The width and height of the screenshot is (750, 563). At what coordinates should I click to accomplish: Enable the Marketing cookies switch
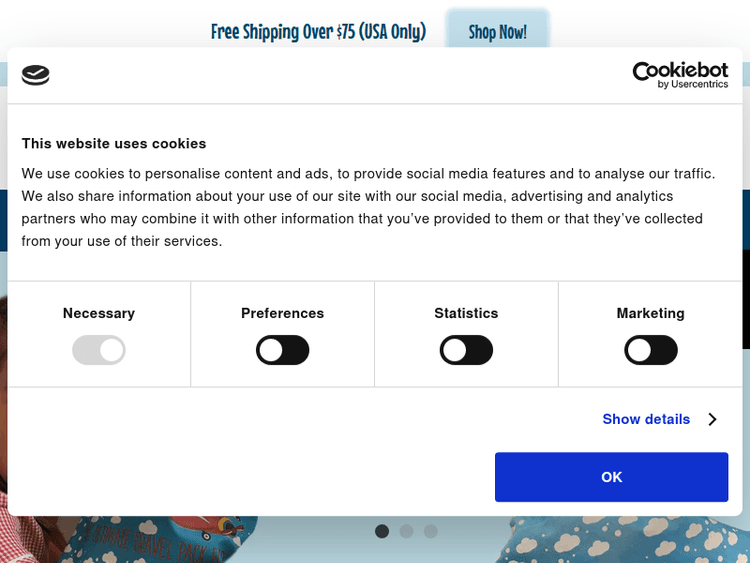pos(651,350)
